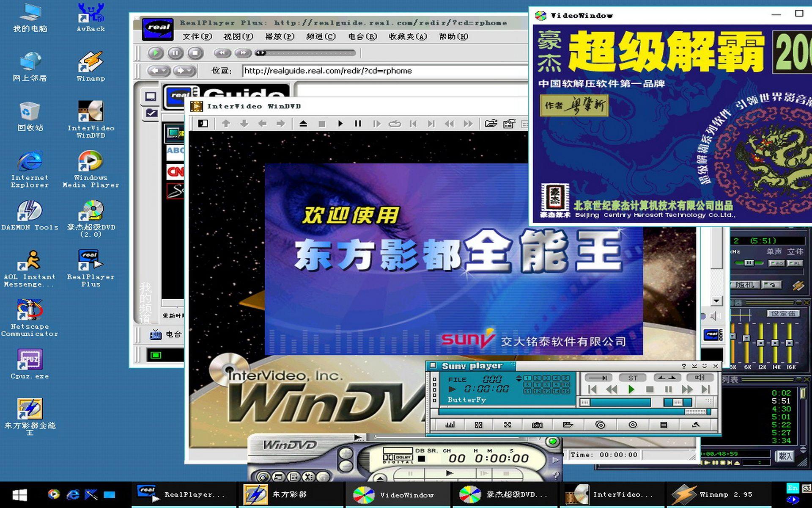Screen dimensions: 812x508
Task: Open the 文件(F) menu in RealPlayer
Action: (197, 36)
